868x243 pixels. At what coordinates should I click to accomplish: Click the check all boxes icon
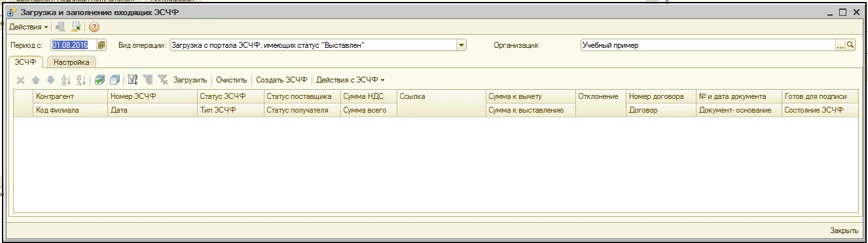click(99, 80)
